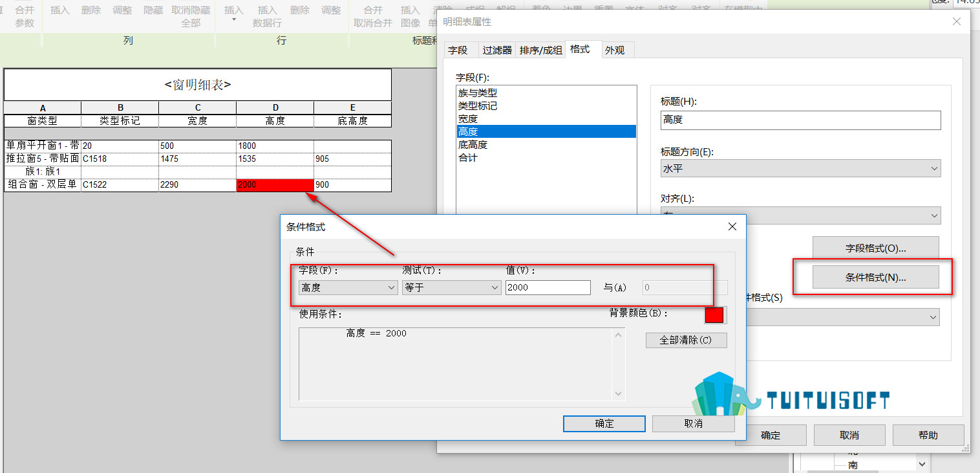Viewport: 980px width, 473px height.
Task: Click the 条件格式(N)... button
Action: point(875,277)
